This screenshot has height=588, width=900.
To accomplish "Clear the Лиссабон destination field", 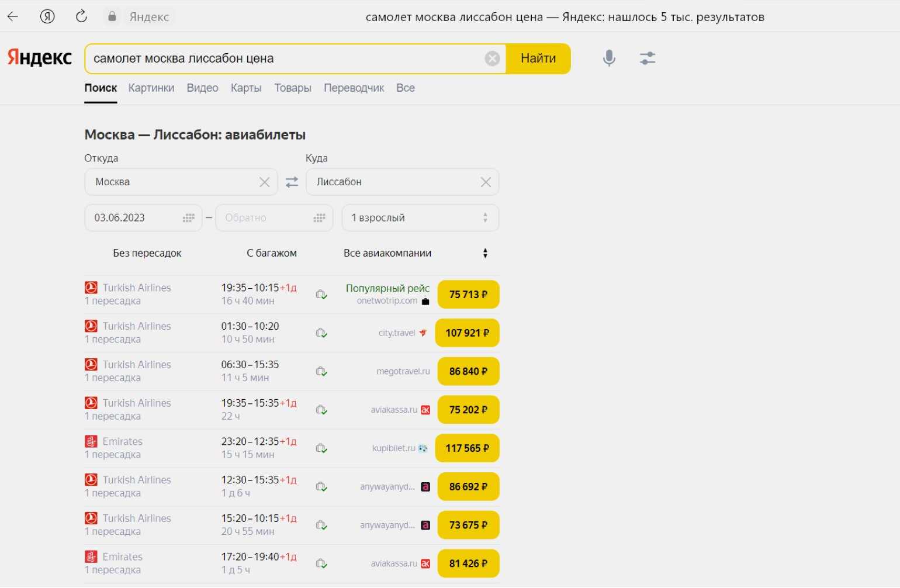I will [x=485, y=182].
